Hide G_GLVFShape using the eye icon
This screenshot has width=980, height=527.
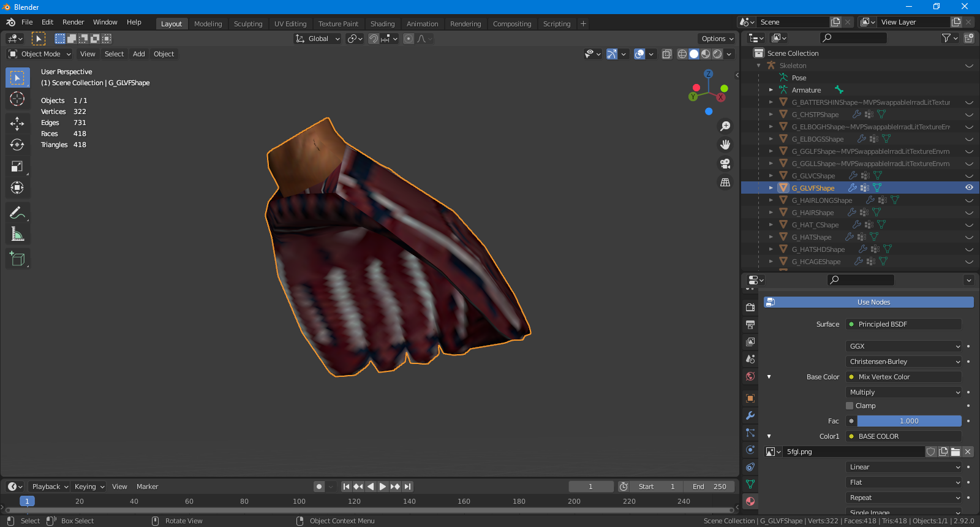click(x=969, y=188)
